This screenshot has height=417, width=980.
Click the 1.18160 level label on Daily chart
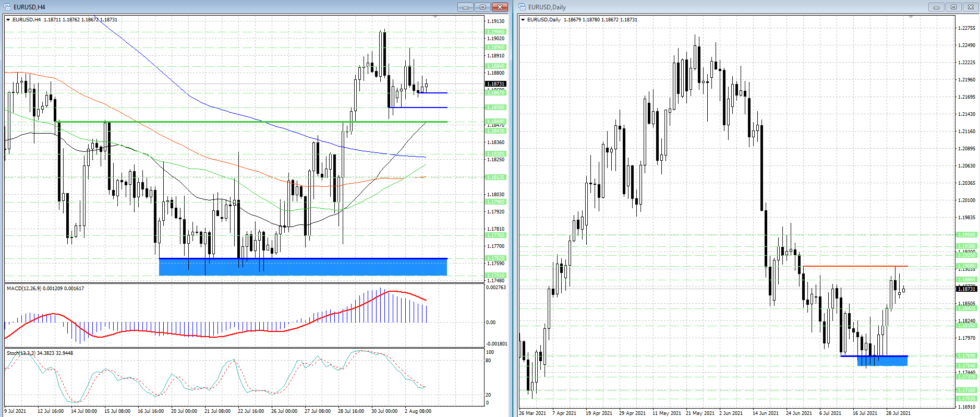(x=966, y=326)
